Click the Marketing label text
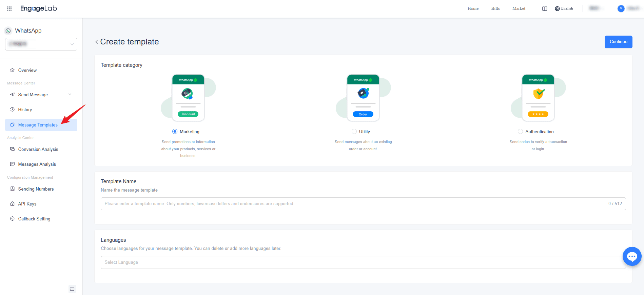 [x=190, y=132]
